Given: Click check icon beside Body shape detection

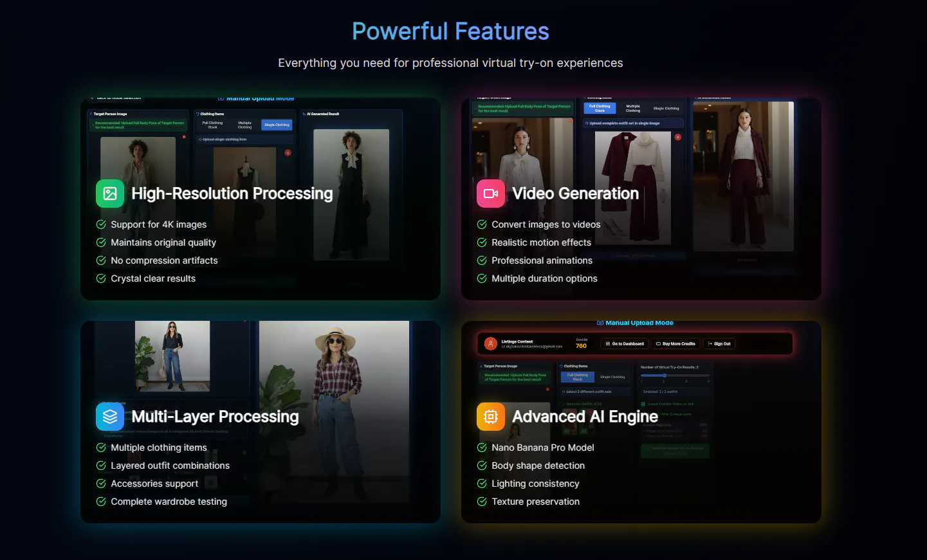Looking at the screenshot, I should tap(482, 465).
